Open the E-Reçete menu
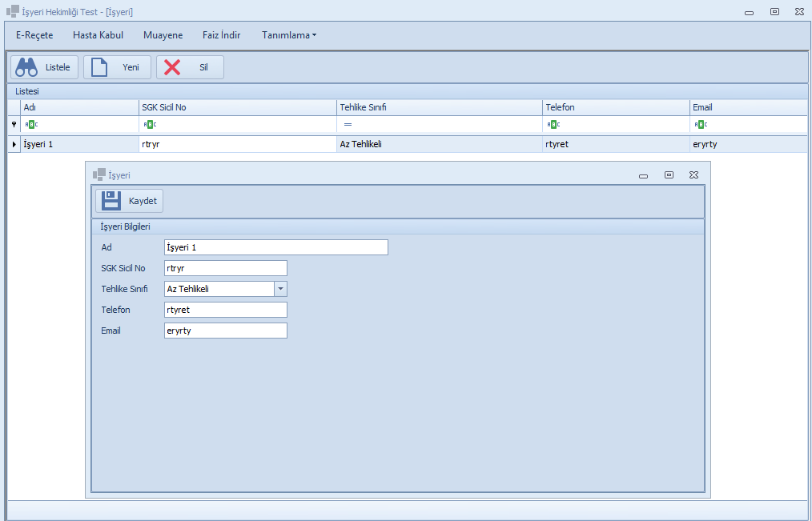This screenshot has width=812, height=521. [34, 35]
